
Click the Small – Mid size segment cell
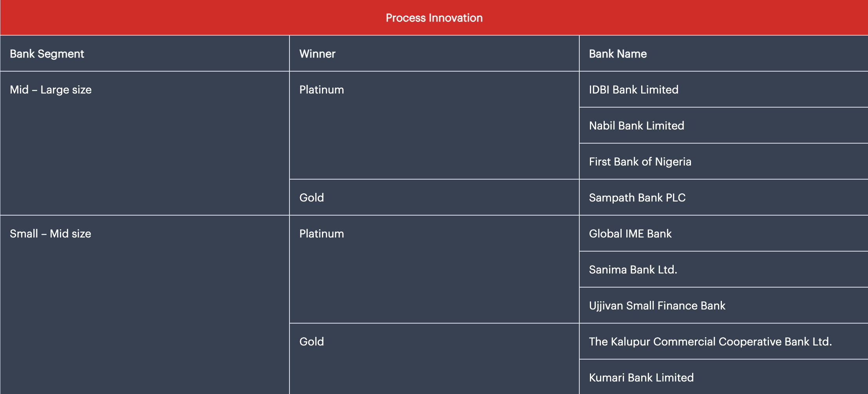[51, 234]
